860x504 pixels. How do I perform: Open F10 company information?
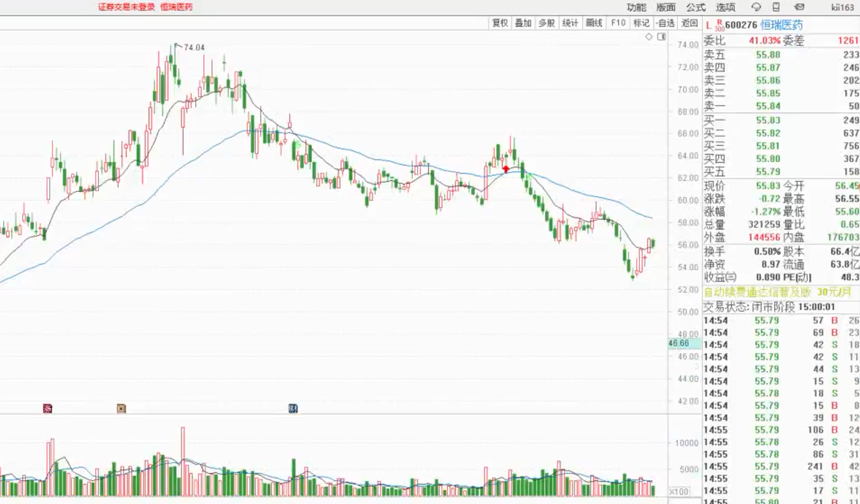point(618,23)
